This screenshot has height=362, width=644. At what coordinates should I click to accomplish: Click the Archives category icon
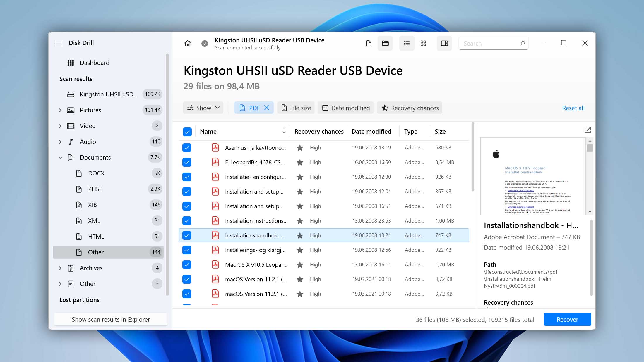[71, 268]
